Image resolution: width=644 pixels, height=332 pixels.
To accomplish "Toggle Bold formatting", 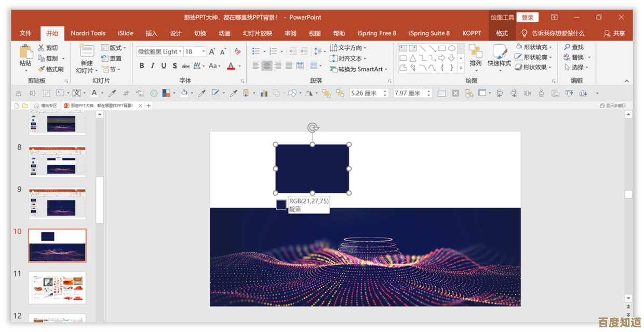I will (142, 66).
